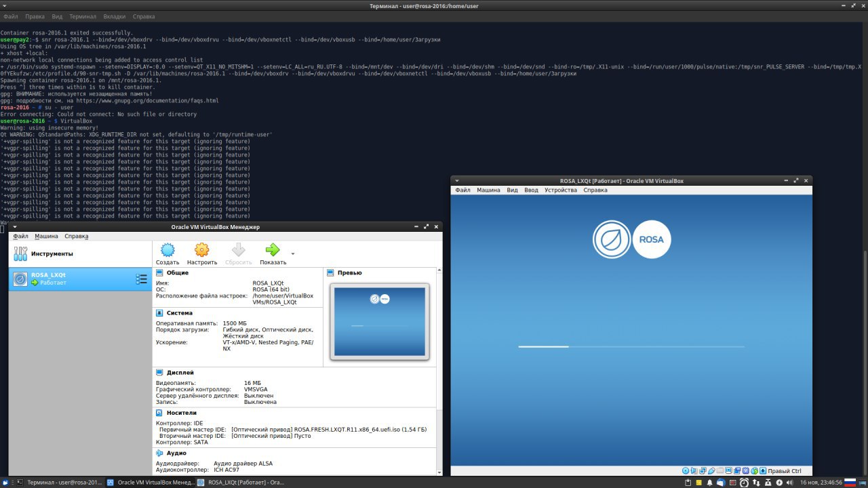Click USB devices pen icon in VM status bar
This screenshot has width=868, height=488.
pyautogui.click(x=711, y=471)
